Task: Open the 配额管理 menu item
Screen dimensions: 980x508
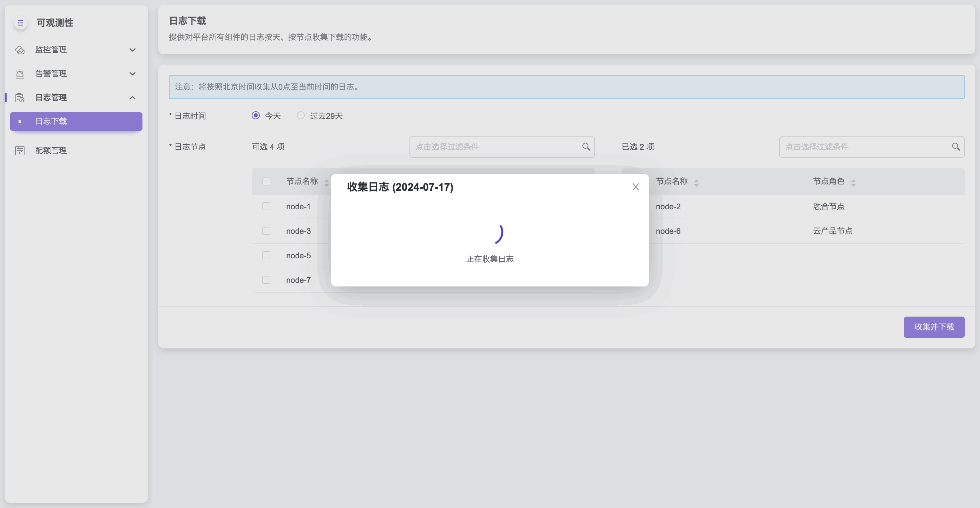Action: 51,151
